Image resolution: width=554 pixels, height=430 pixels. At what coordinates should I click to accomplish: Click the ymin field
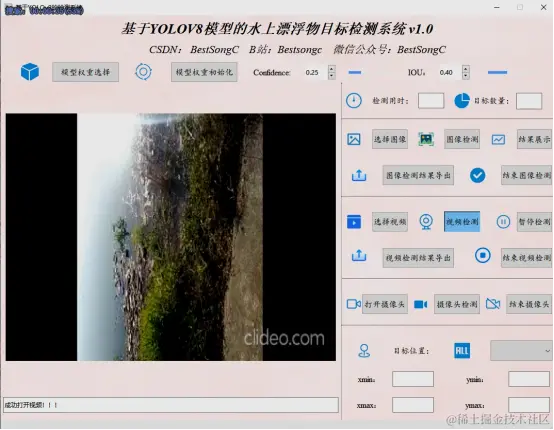529,379
